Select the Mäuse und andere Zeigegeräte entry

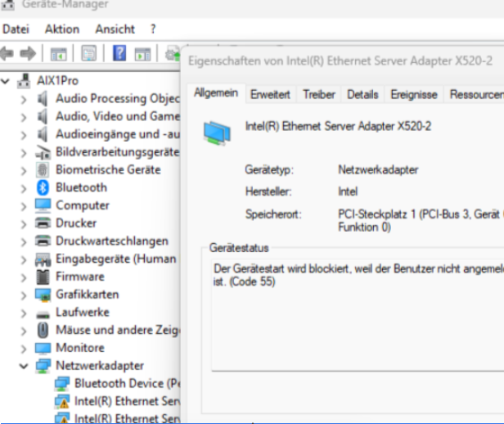(118, 330)
